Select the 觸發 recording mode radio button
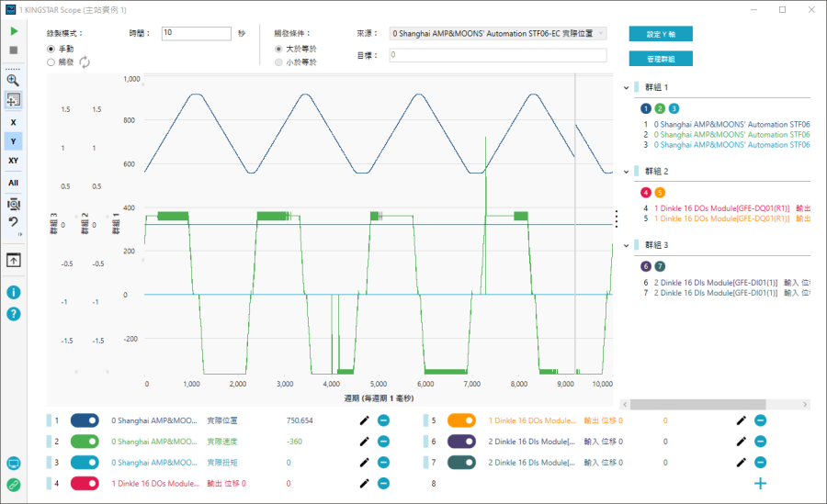This screenshot has height=504, width=827. point(51,62)
